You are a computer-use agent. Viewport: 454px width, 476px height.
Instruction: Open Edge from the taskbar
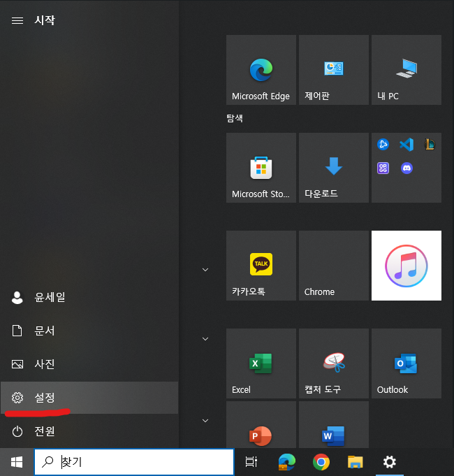point(286,462)
